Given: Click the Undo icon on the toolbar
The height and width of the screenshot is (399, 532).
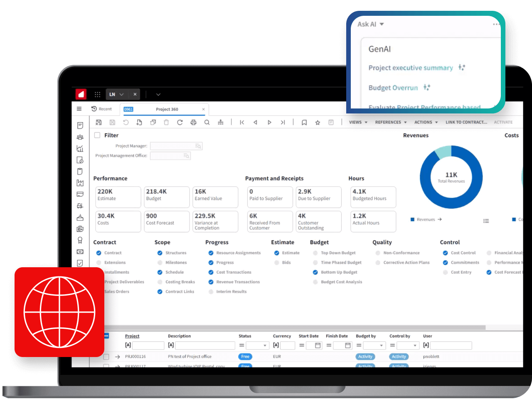Looking at the screenshot, I should 126,122.
